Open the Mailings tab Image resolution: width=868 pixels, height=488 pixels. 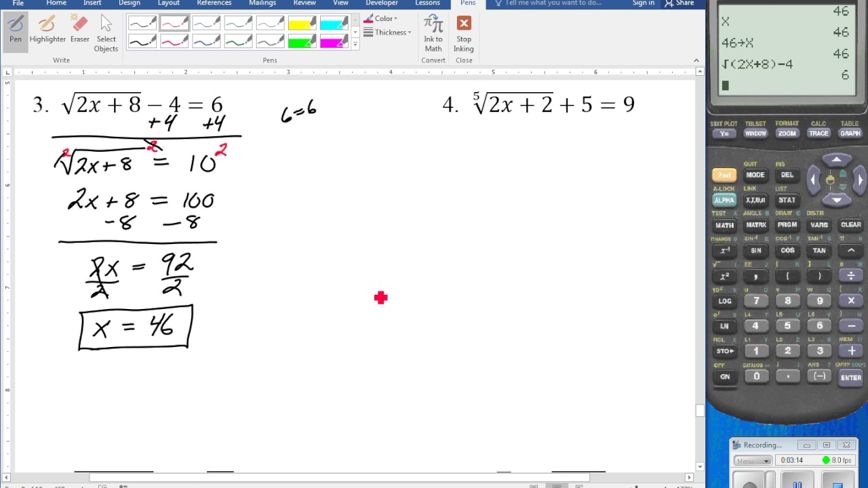pos(262,3)
